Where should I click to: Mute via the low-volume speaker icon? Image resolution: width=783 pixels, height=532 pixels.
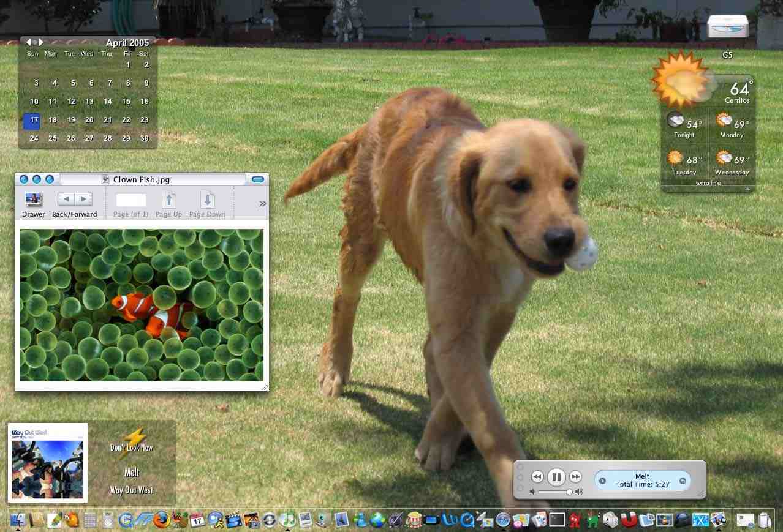click(533, 492)
